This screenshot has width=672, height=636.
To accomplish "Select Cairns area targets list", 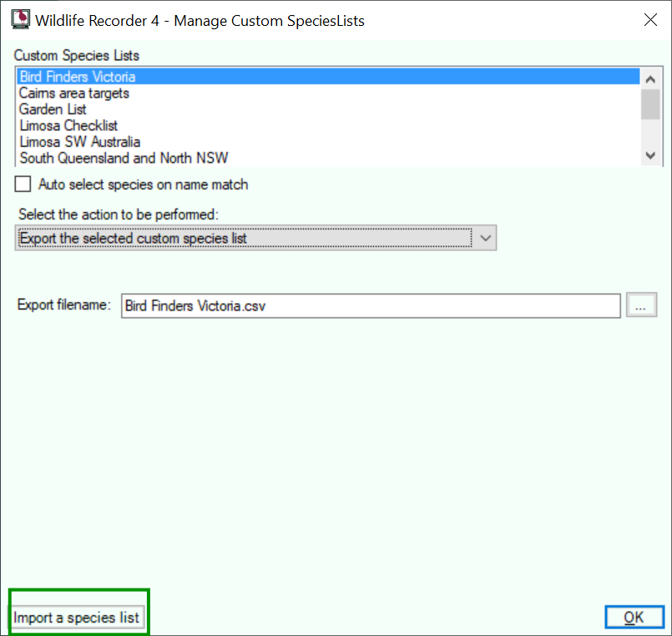I will point(328,93).
